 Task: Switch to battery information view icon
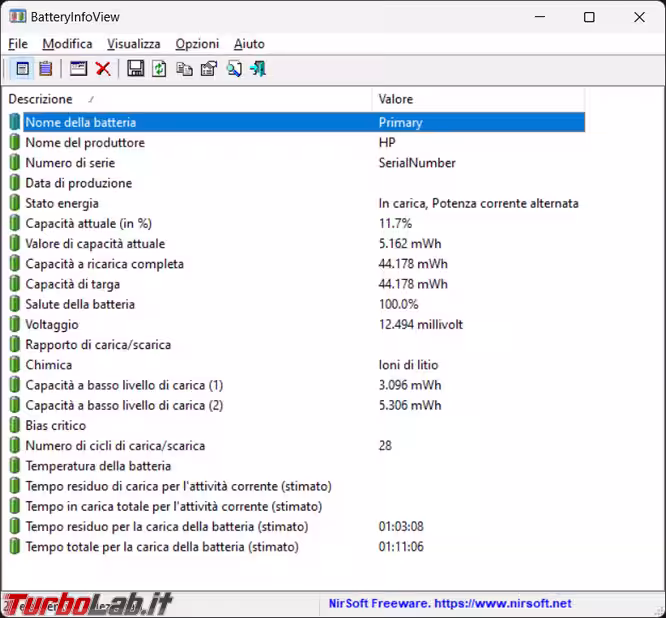coord(21,69)
